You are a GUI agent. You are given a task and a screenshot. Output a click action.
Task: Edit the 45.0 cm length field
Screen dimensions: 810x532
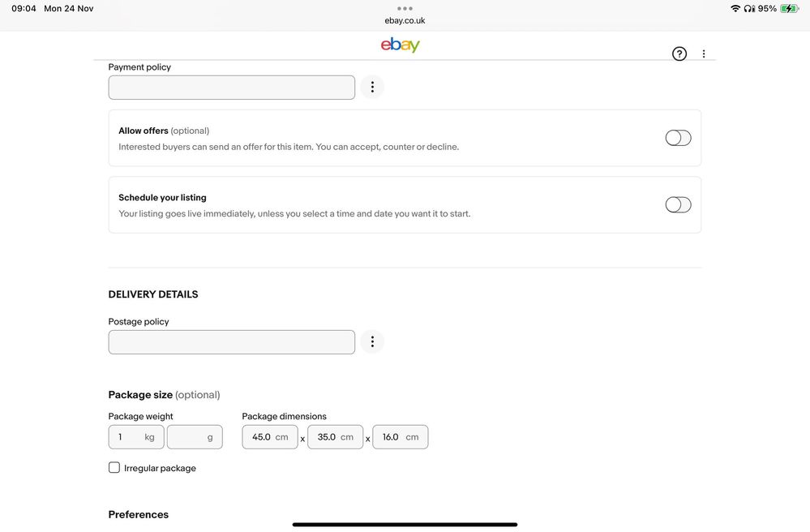(x=269, y=437)
